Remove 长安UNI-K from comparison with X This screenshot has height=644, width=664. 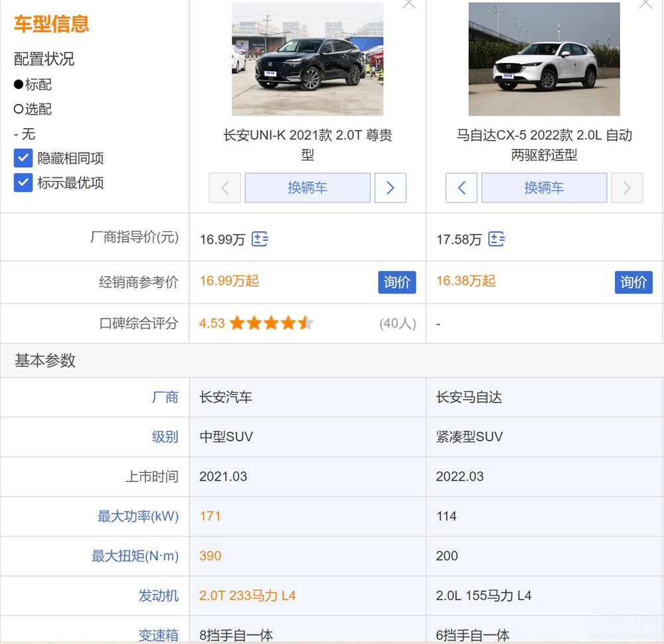[409, 4]
